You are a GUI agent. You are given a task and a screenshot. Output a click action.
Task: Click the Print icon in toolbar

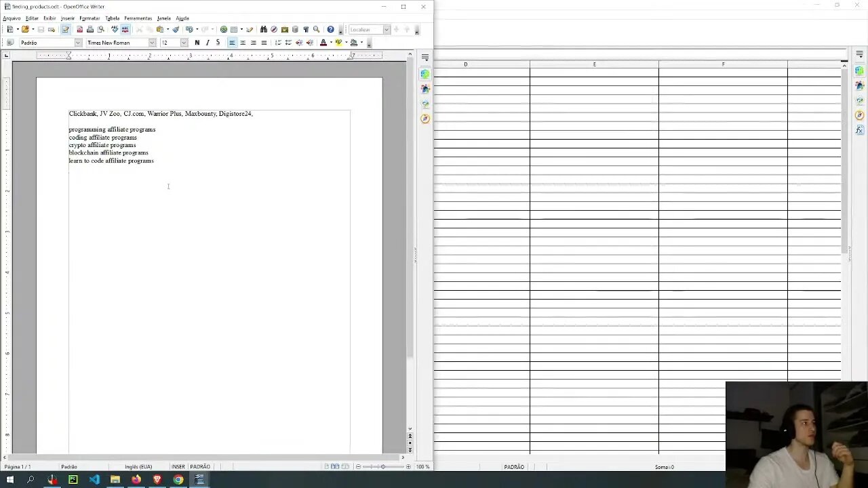coord(90,29)
